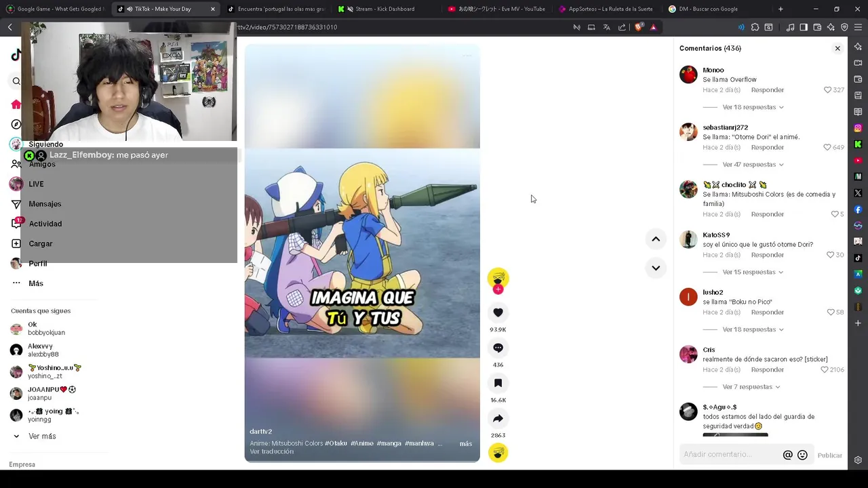Switch to DM - Buscar con Google tab

[716, 9]
